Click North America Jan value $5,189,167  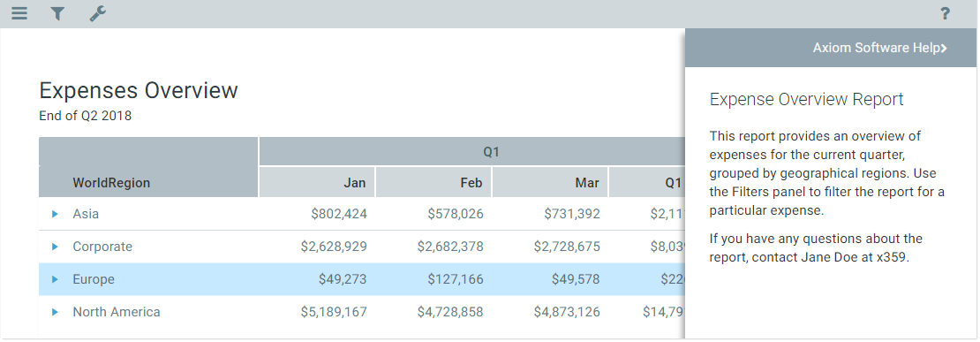tap(334, 311)
